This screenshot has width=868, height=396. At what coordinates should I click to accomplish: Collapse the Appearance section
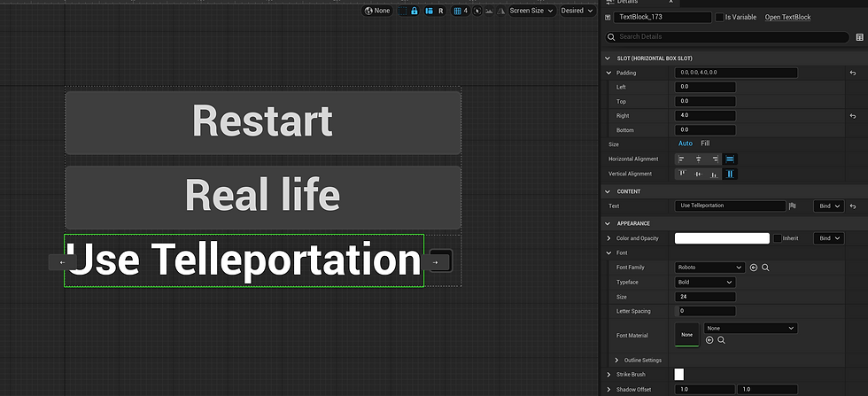[608, 224]
